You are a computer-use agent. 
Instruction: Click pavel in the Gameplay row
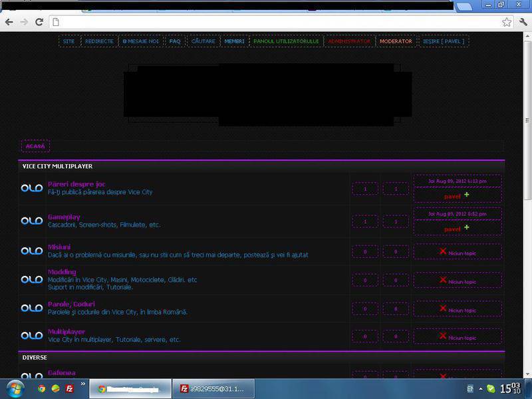click(x=453, y=229)
